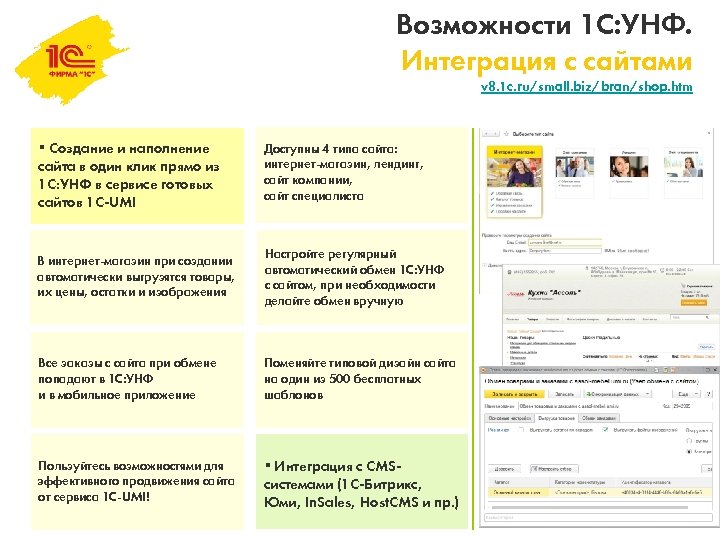Click the comment field at bottom of exchange window

[598, 518]
